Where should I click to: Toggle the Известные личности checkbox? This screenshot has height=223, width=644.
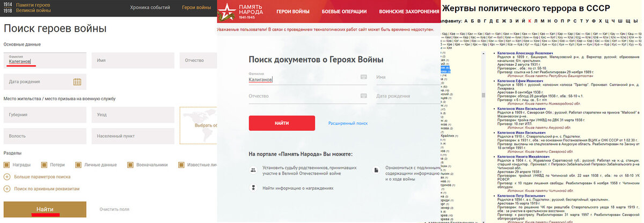(x=181, y=165)
